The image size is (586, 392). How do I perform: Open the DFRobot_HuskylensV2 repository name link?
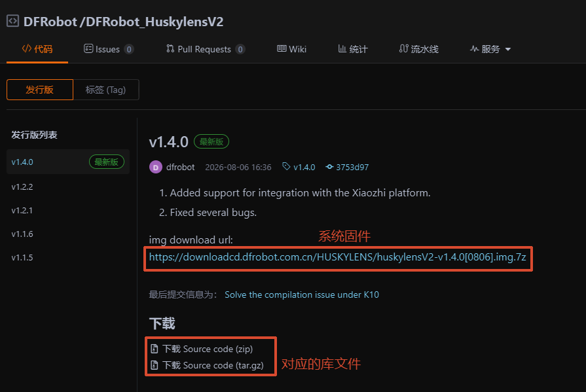[155, 22]
